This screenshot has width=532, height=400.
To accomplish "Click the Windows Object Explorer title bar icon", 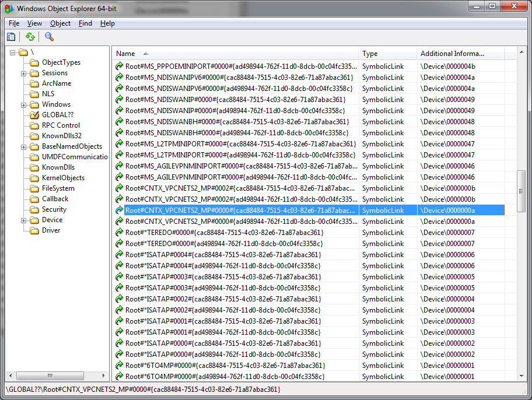I will pos(9,8).
